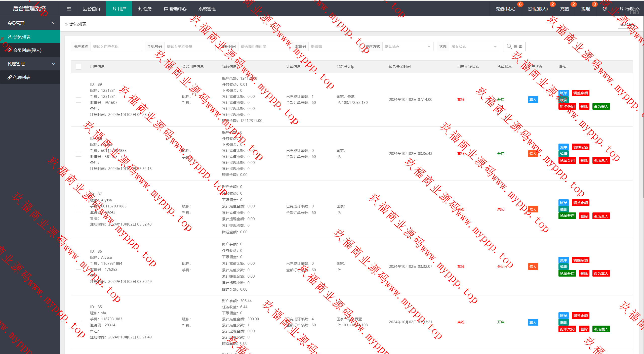Click 充值(假人) notification badge item

(505, 9)
